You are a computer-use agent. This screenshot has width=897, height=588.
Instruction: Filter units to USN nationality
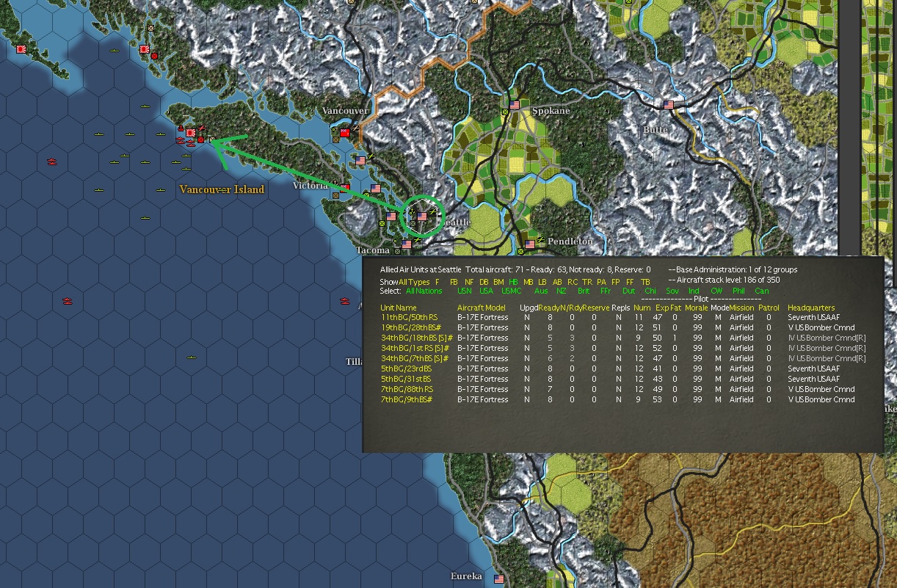pos(464,291)
